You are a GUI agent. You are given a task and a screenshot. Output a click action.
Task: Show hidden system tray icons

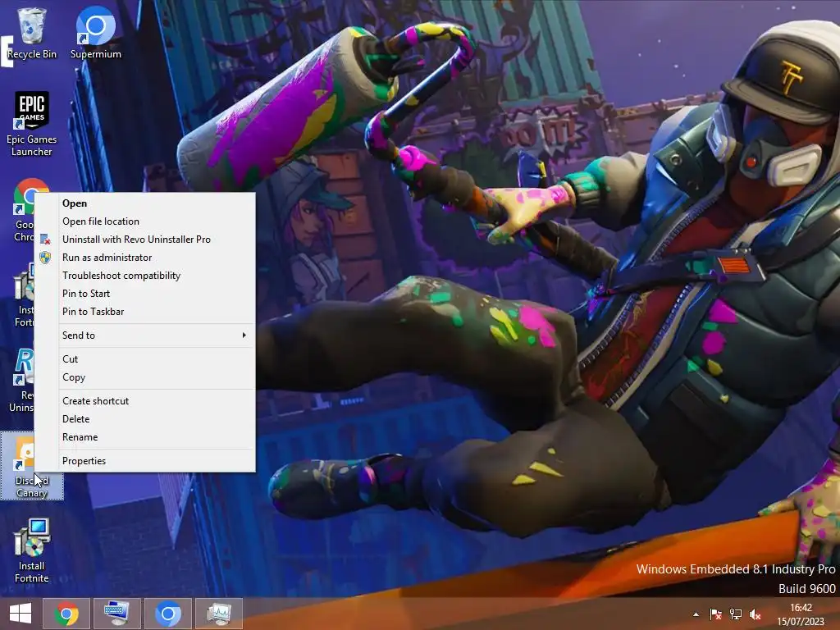click(696, 614)
